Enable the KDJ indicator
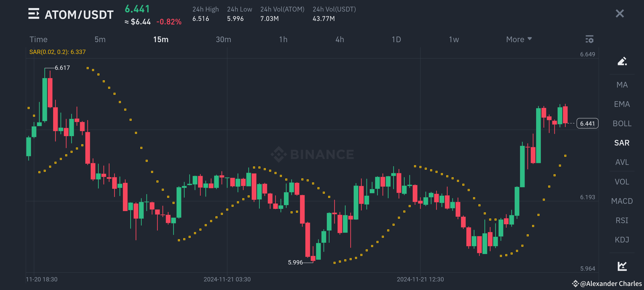Viewport: 644px width, 290px height. pyautogui.click(x=622, y=240)
